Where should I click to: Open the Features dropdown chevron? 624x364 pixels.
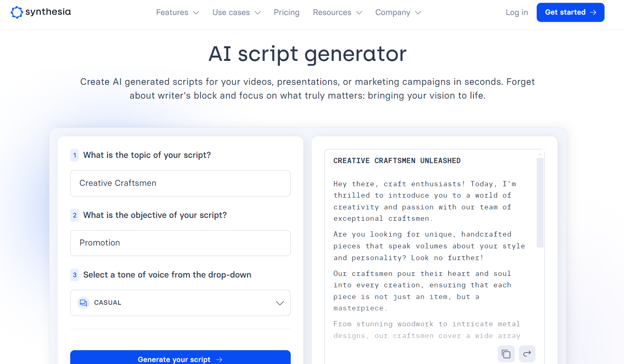coord(196,13)
